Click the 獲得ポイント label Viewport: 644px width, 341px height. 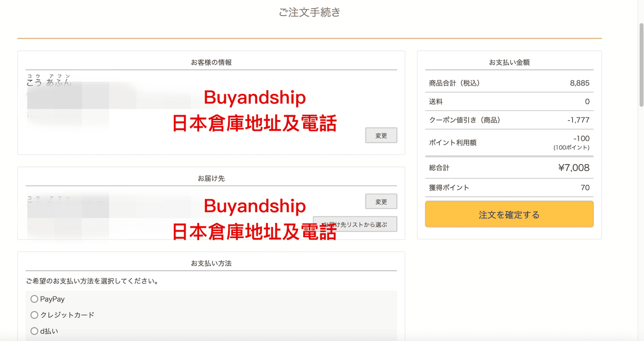point(449,187)
